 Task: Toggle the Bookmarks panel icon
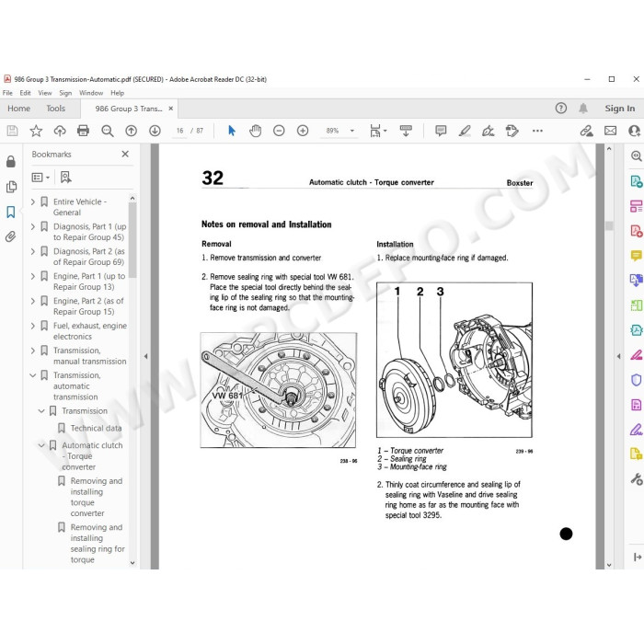(11, 212)
